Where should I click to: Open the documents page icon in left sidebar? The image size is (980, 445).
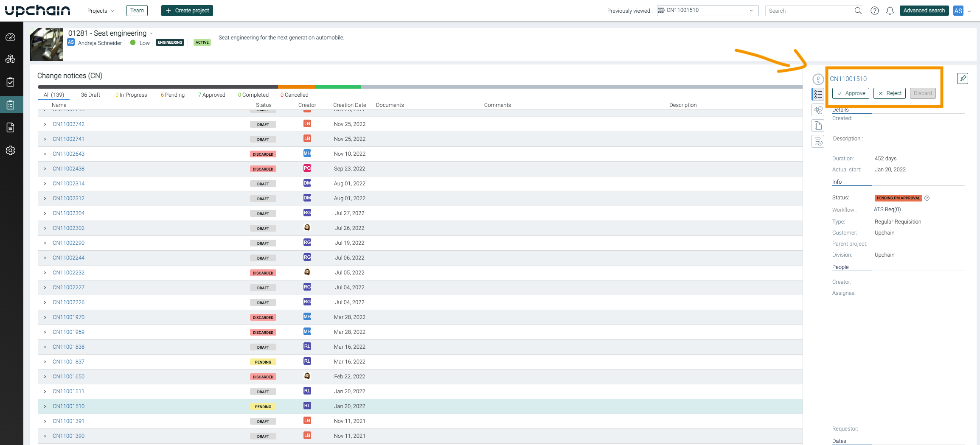(11, 127)
